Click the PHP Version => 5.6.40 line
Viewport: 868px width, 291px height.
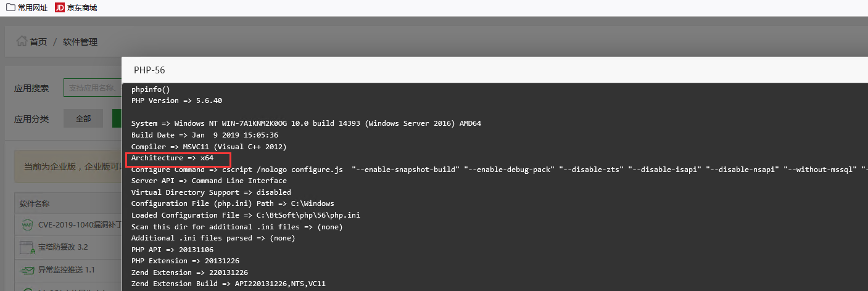click(176, 100)
